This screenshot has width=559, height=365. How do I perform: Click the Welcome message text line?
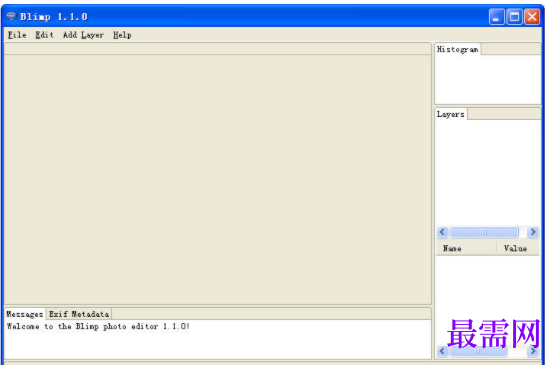98,327
